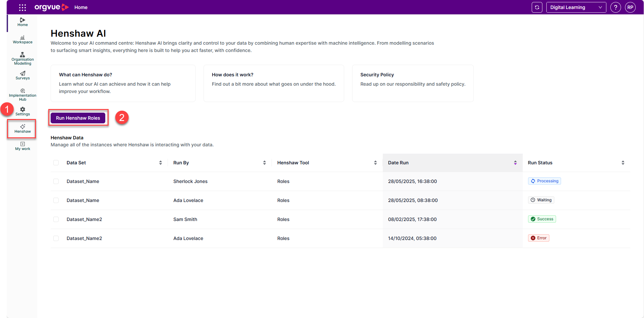Select checkbox for 28/05/2025, 08:38:00 row
Screen dimensions: 644x318
coord(56,200)
